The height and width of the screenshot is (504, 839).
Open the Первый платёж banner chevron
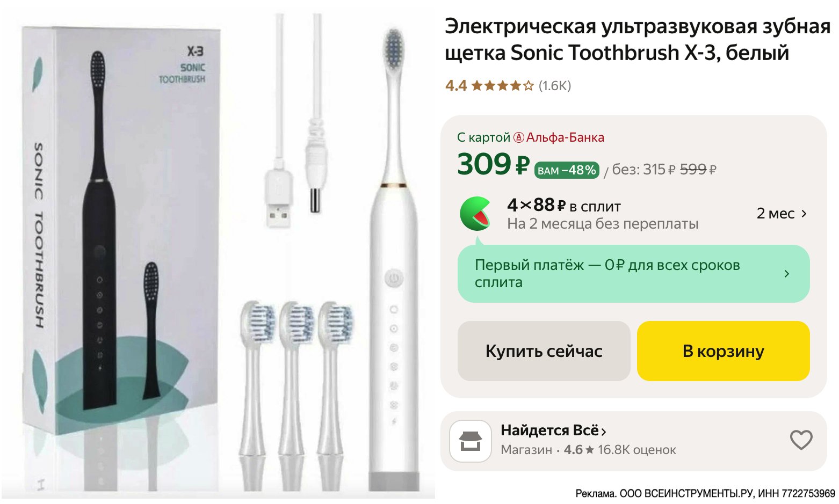pyautogui.click(x=787, y=274)
